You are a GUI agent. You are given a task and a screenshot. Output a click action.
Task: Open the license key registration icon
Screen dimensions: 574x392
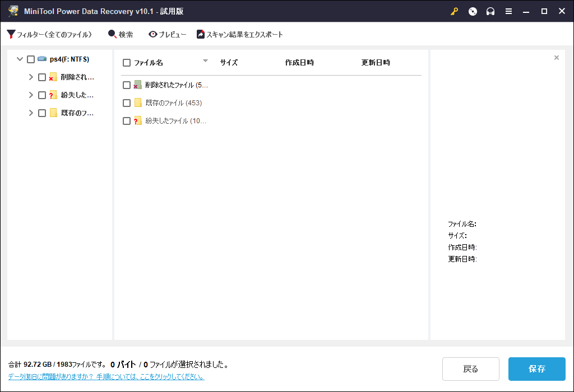pyautogui.click(x=454, y=11)
